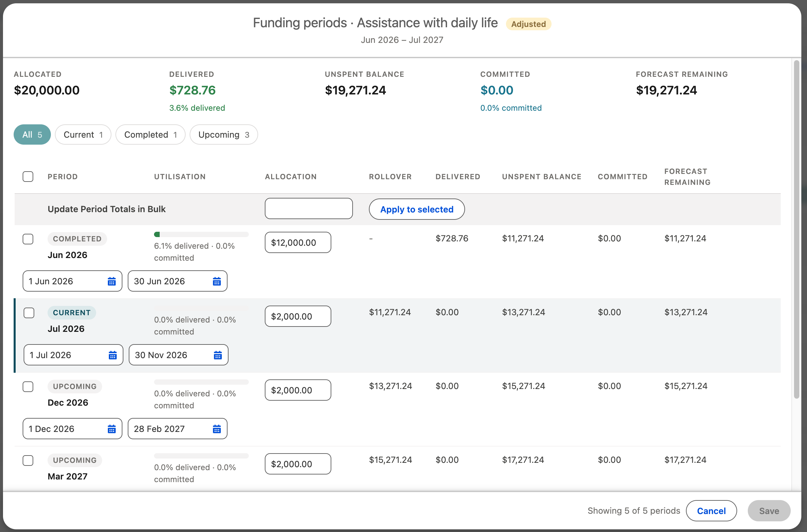The height and width of the screenshot is (532, 807).
Task: Check the upcoming Dec 2026 period checkbox
Action: coord(28,387)
